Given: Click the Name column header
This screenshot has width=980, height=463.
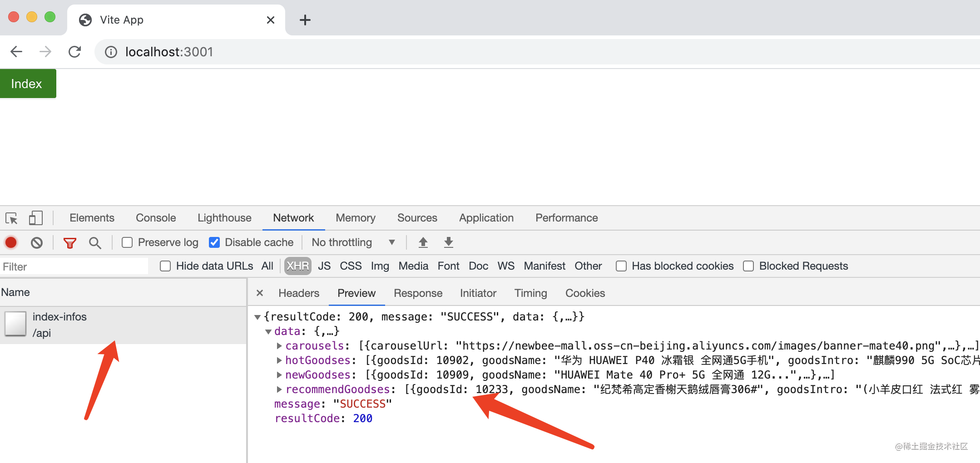Looking at the screenshot, I should pos(123,292).
